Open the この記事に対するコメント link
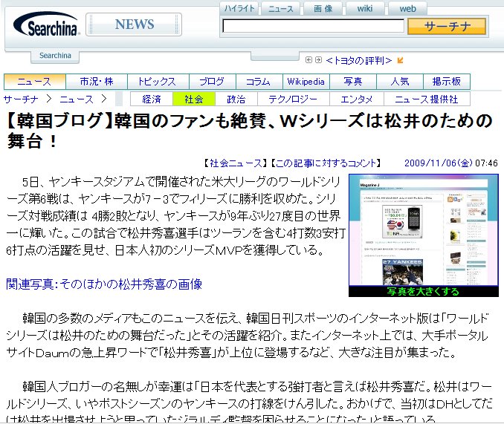 [326, 163]
